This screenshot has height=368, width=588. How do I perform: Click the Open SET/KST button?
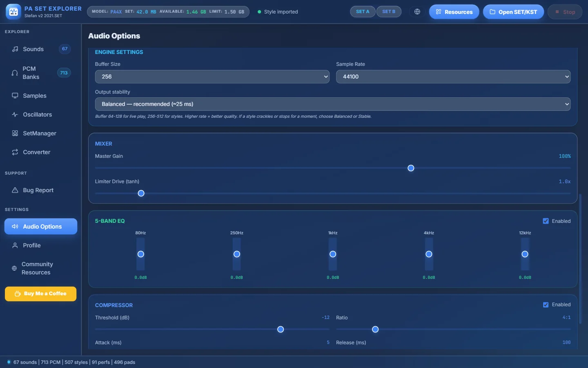pos(513,12)
